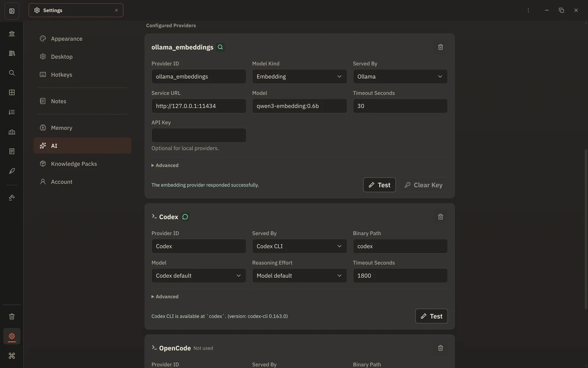Viewport: 588px width, 368px height.
Task: Open the library building icon in left rail
Action: coord(12,34)
